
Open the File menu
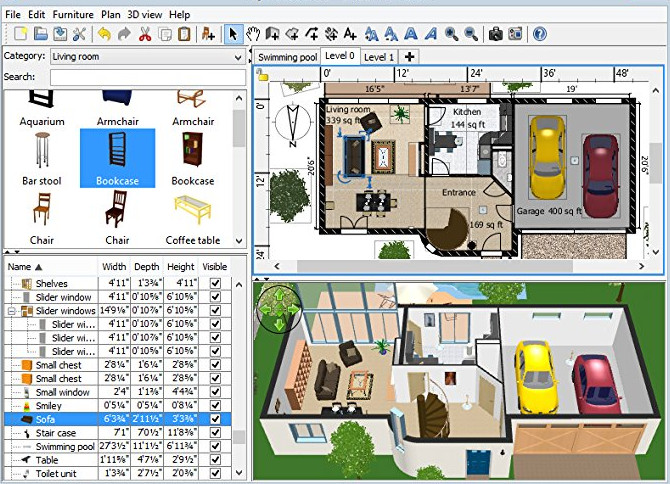pos(13,15)
